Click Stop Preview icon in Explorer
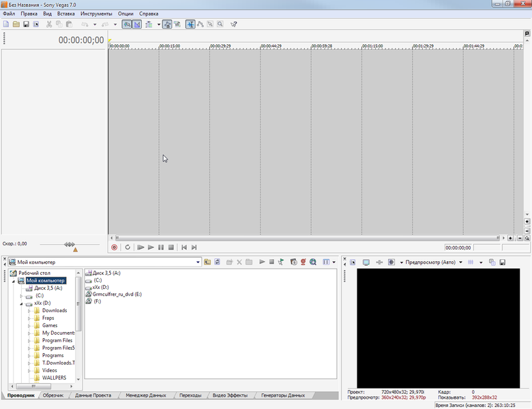 coord(271,262)
